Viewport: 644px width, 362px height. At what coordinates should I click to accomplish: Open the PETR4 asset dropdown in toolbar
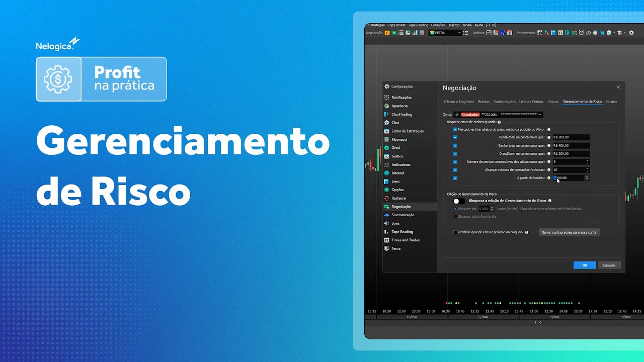[x=445, y=33]
